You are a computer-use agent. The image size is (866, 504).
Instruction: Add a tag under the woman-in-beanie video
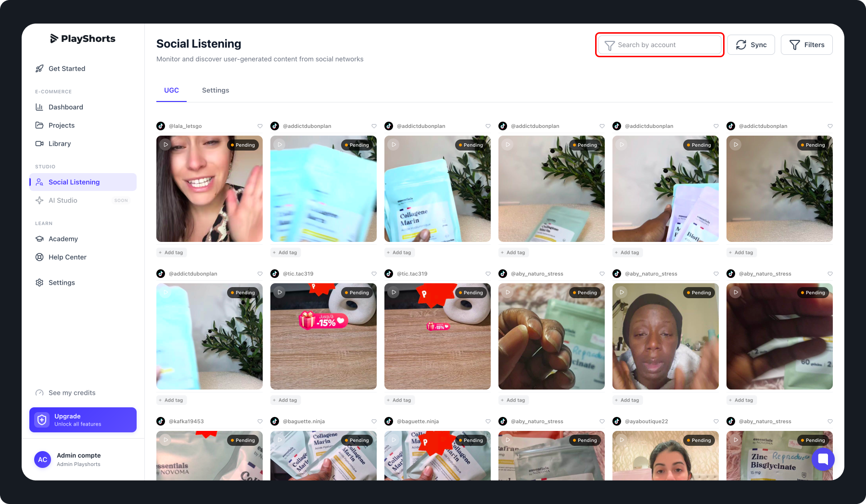(x=627, y=400)
